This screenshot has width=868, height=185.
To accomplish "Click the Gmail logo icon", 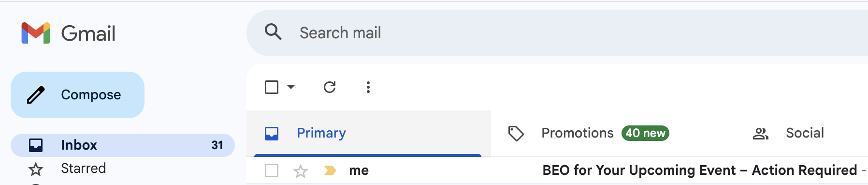I will [x=36, y=33].
